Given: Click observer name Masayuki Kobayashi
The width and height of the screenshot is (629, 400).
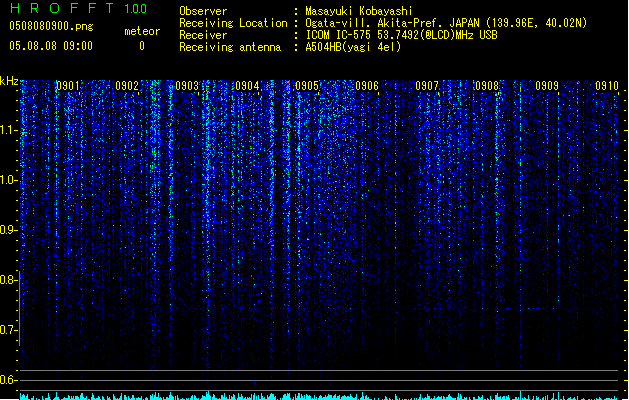Looking at the screenshot, I should [x=359, y=11].
